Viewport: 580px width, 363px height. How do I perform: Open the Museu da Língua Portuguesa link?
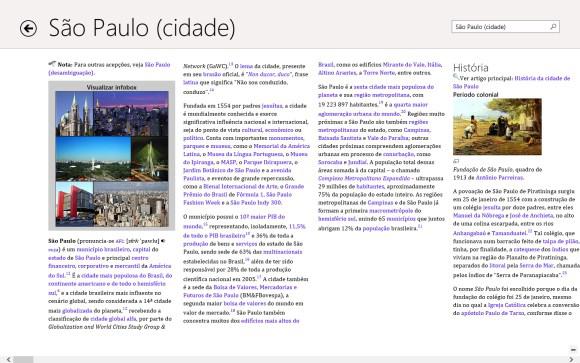(x=245, y=154)
